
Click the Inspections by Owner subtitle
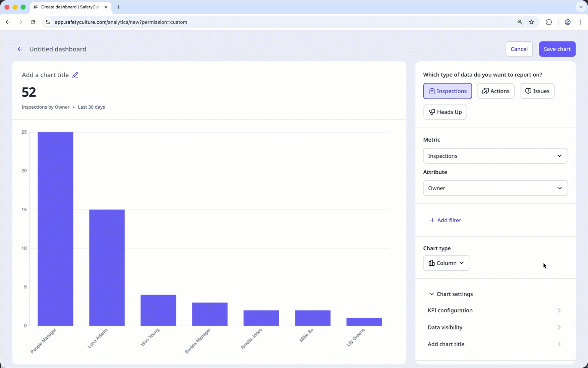coord(45,107)
